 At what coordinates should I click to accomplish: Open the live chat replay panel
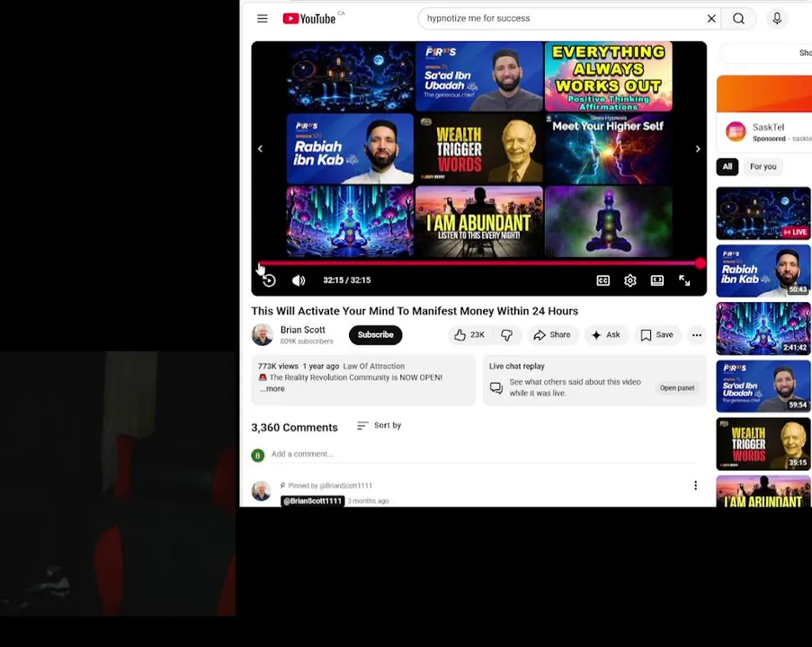(x=677, y=387)
